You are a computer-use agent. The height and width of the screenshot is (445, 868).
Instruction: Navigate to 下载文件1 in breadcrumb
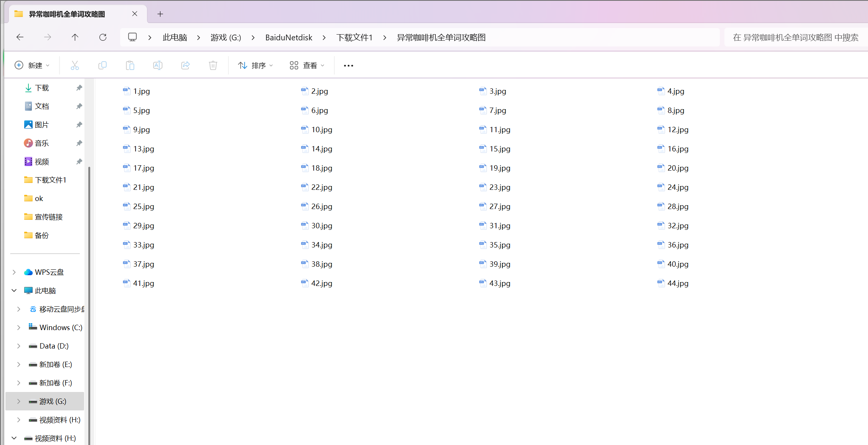[354, 38]
